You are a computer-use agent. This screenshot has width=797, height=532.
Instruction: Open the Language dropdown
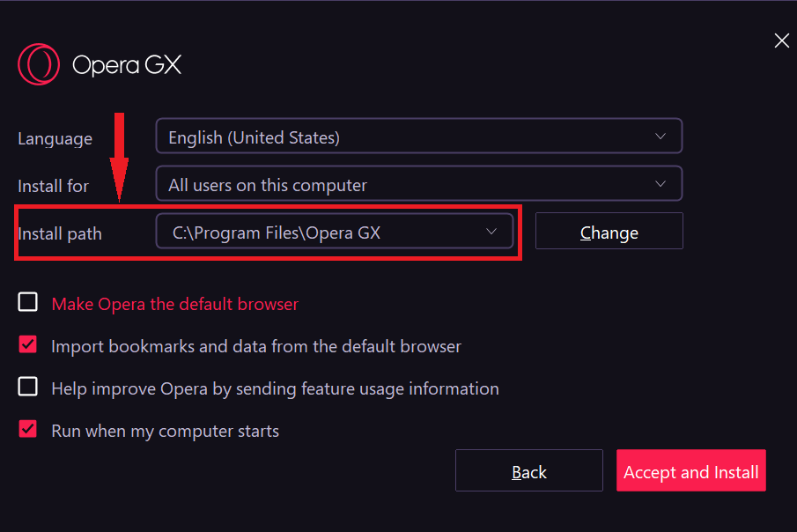pyautogui.click(x=419, y=136)
